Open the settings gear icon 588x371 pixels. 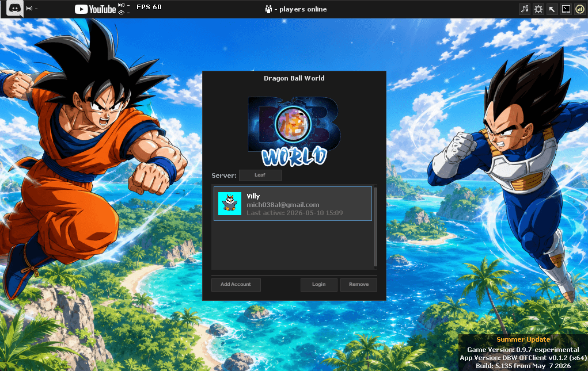click(x=538, y=9)
